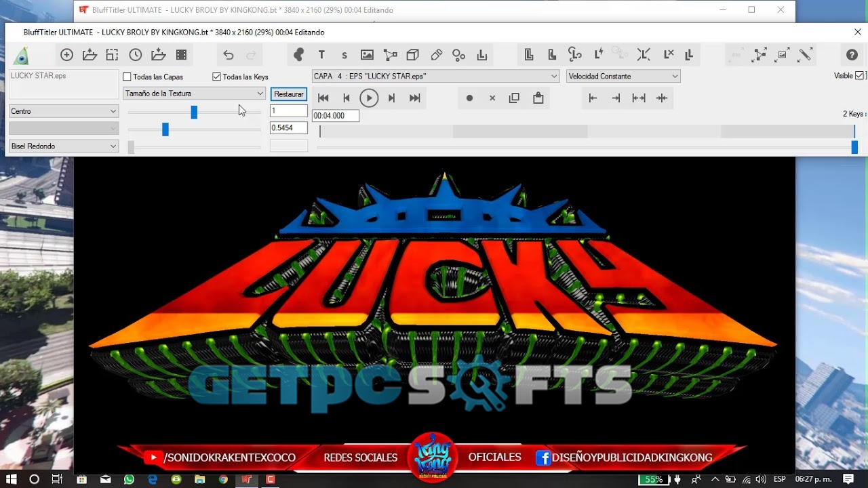Click the timeline position slider handle
Screen dimensions: 868x488
click(854, 147)
